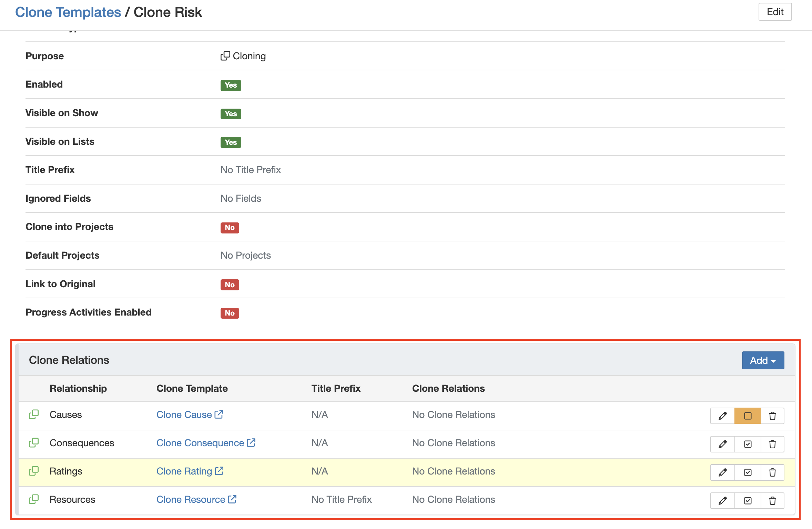Edit the Resources clone relation
Image resolution: width=812 pixels, height=529 pixels.
point(722,500)
